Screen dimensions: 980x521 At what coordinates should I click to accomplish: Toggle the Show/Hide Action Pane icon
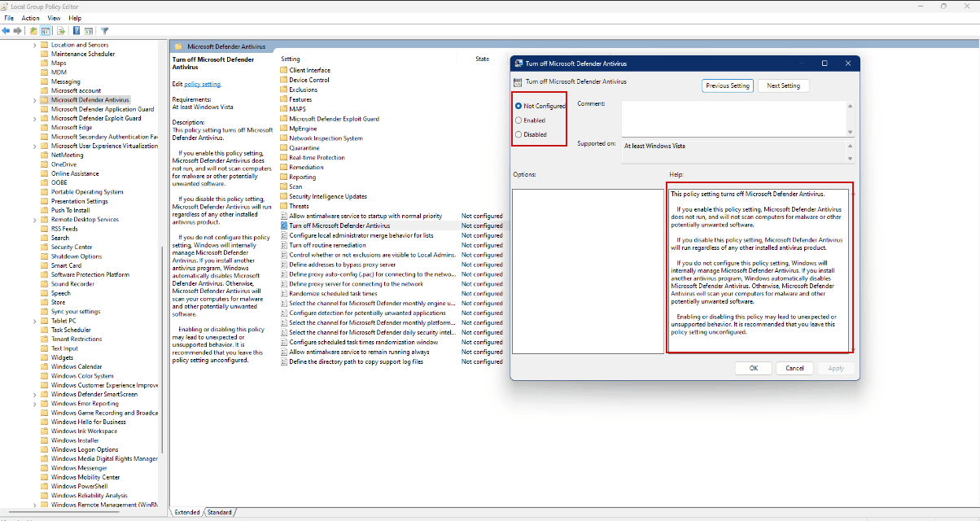click(x=88, y=31)
